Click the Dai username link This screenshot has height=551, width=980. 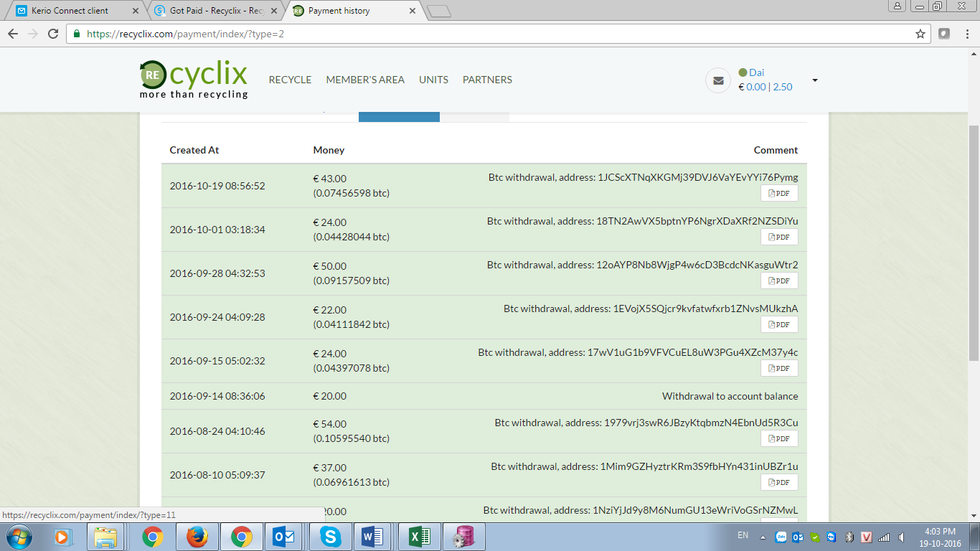tap(756, 72)
